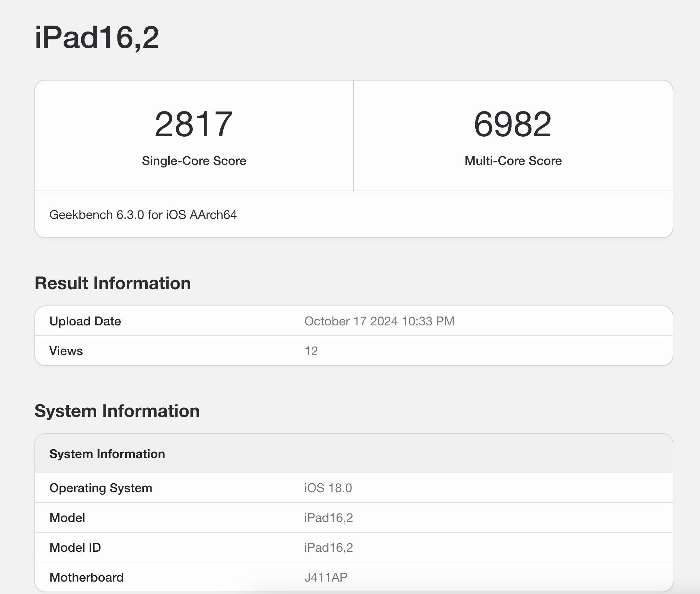Select the Upload Date row
Screen dimensions: 700x594
(213, 321)
